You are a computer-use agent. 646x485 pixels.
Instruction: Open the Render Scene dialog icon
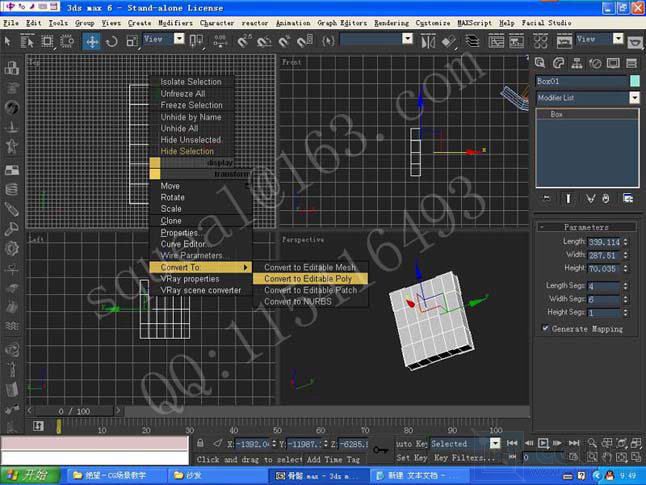564,42
